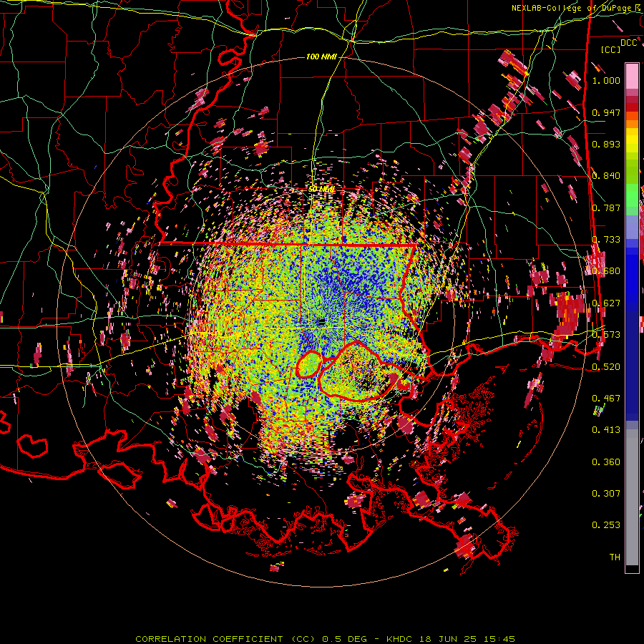The width and height of the screenshot is (644, 644).
Task: Select the 0.573 scale value
Action: (606, 335)
